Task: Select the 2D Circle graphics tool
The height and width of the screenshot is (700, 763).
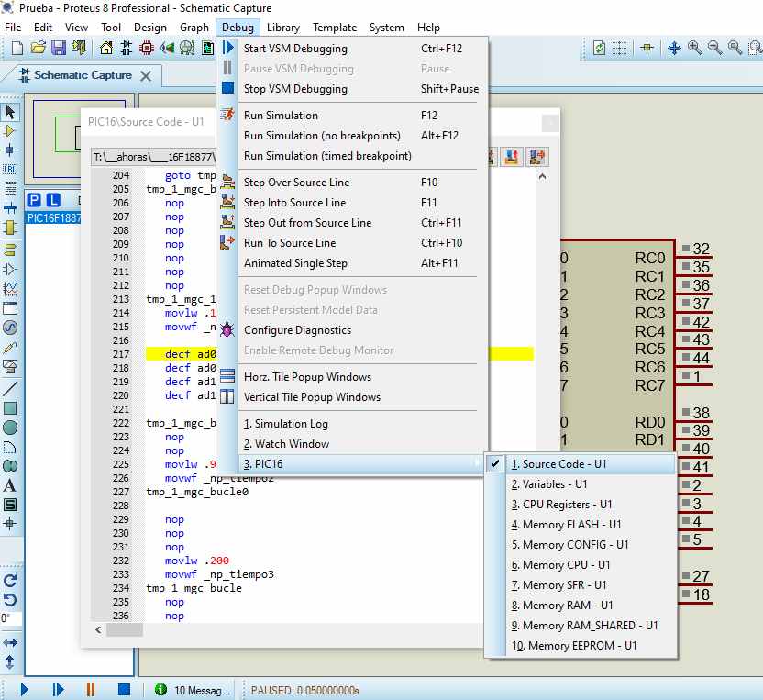Action: (x=10, y=428)
